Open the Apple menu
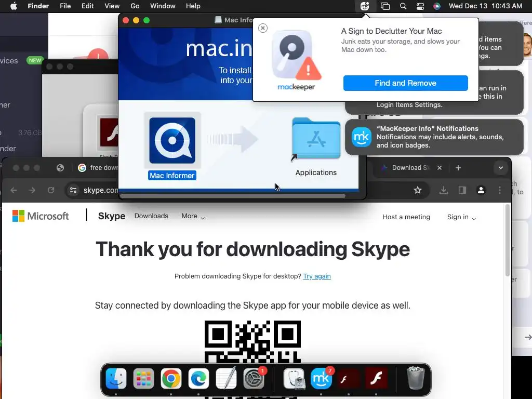 14,6
